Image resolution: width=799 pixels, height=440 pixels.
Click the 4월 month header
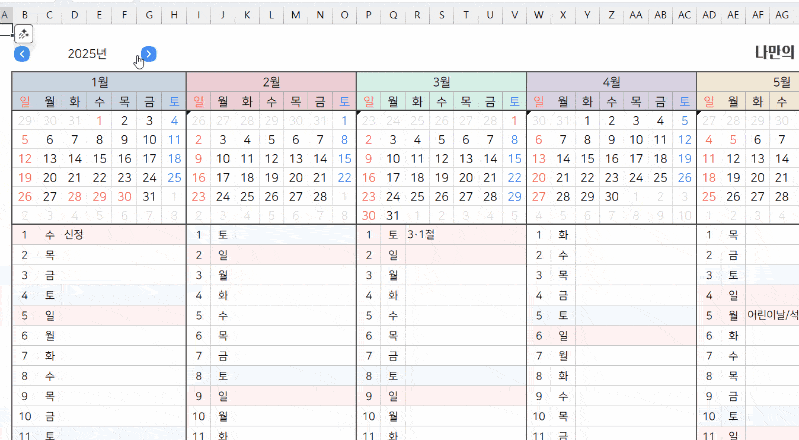[x=611, y=82]
